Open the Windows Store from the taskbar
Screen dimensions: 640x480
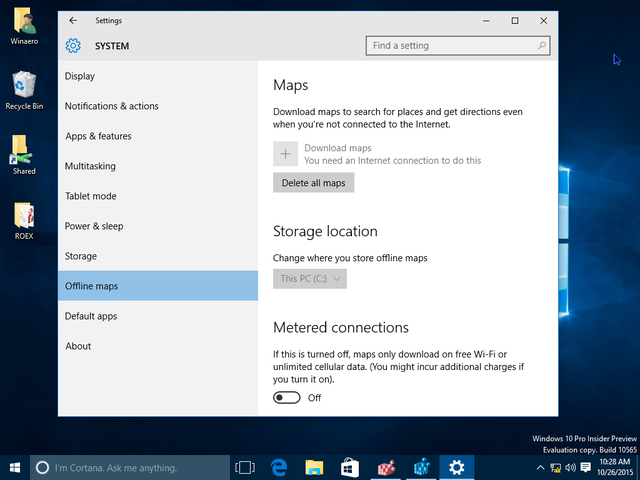[350, 468]
